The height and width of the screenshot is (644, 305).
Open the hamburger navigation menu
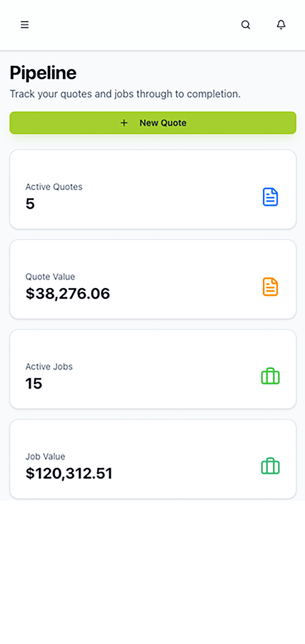24,25
